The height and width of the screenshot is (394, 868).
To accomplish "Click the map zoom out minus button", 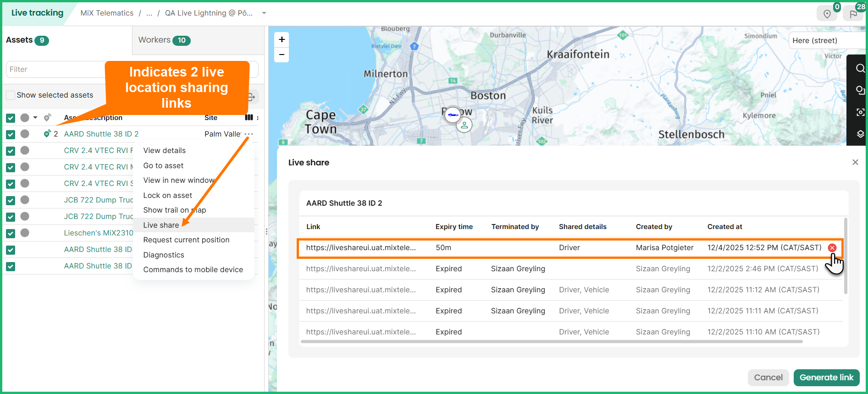I will (x=282, y=55).
